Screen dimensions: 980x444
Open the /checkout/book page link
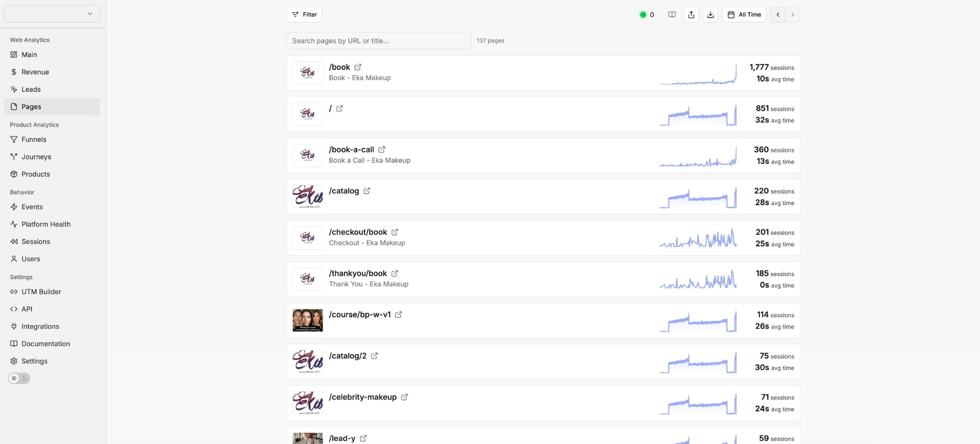pyautogui.click(x=358, y=233)
